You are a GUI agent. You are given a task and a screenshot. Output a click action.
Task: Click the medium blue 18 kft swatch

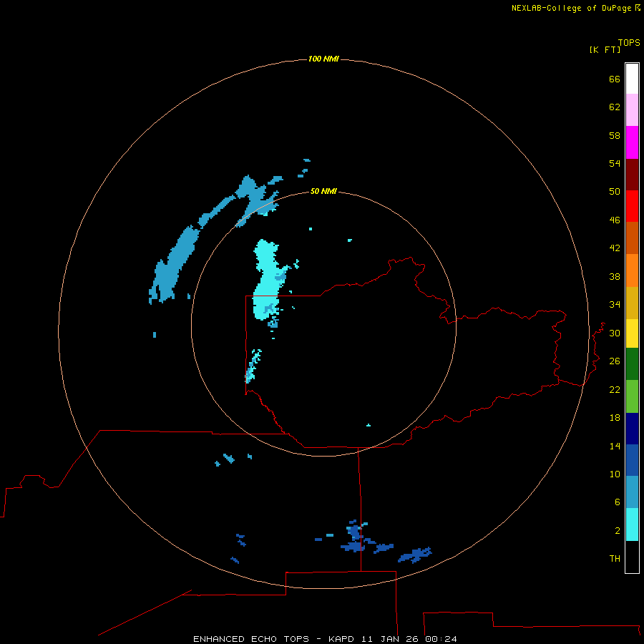pyautogui.click(x=632, y=460)
